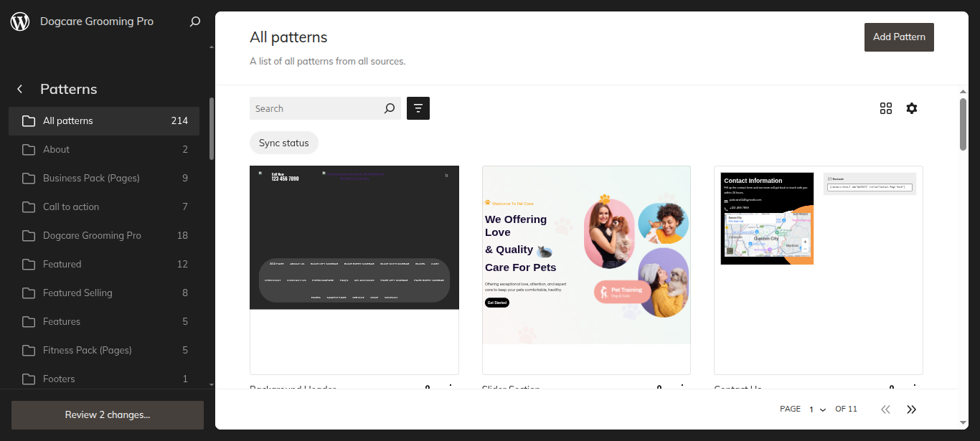Open the site search magnifier icon
Viewport: 980px width, 441px height.
click(194, 22)
